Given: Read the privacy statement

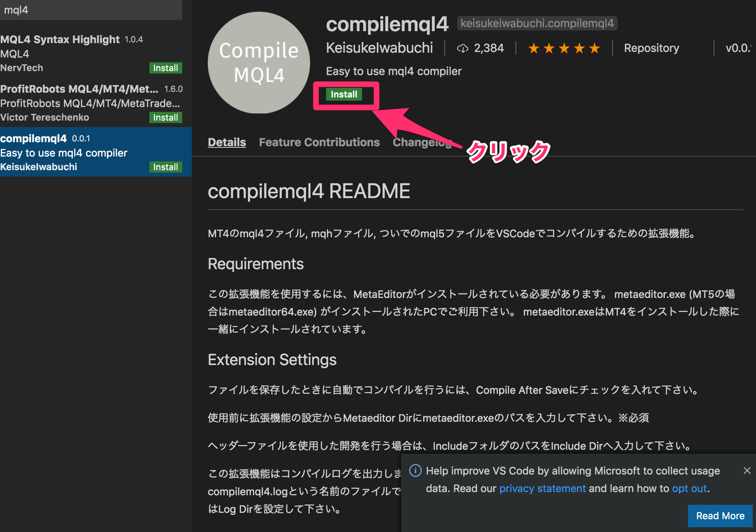Looking at the screenshot, I should (x=542, y=488).
